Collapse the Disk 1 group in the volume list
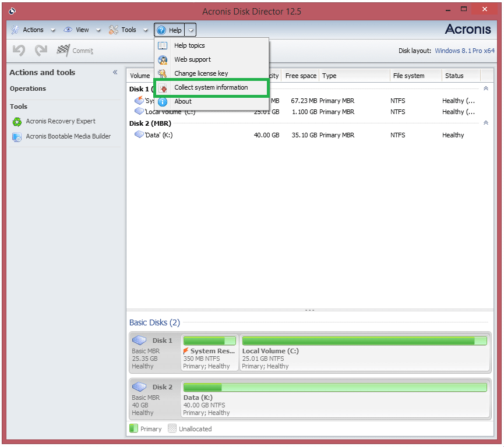The image size is (504, 447). [x=486, y=88]
